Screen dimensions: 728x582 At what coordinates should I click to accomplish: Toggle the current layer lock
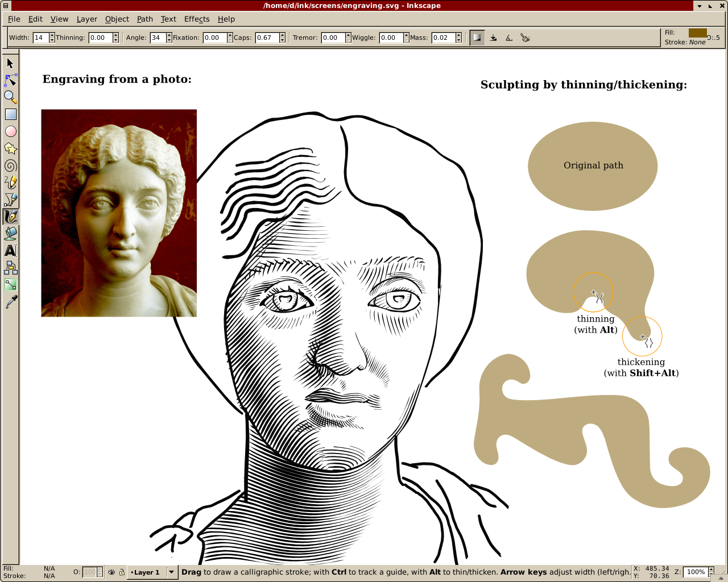[122, 572]
